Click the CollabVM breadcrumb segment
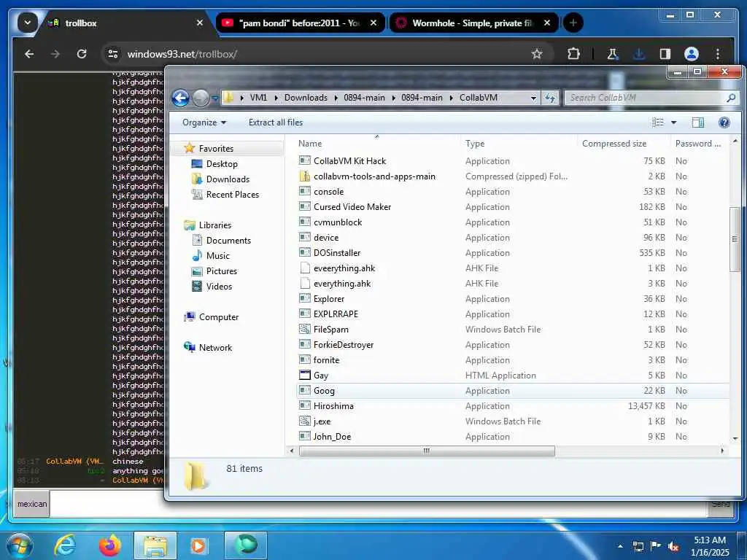The width and height of the screenshot is (747, 560). (479, 98)
